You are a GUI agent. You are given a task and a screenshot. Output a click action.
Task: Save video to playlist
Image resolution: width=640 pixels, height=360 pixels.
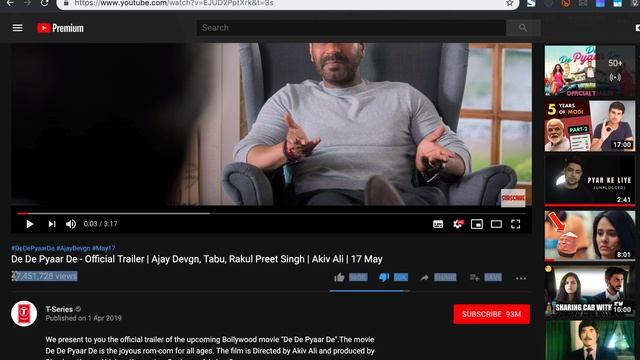tap(486, 278)
